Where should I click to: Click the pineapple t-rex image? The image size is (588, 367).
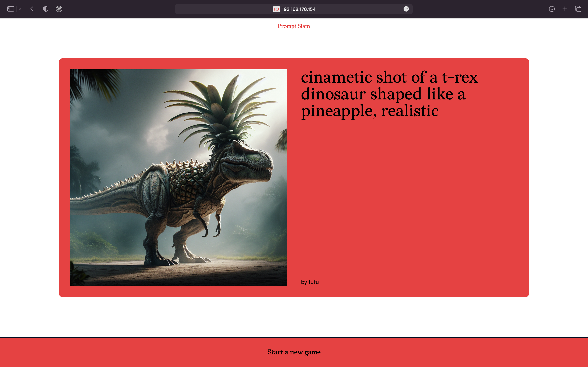[178, 178]
